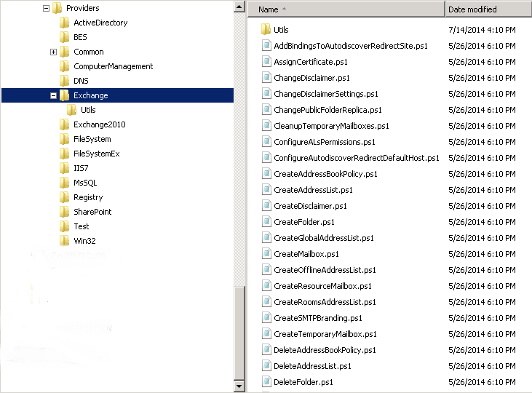This screenshot has width=532, height=393.
Task: Click the DNS folder icon
Action: coord(64,81)
